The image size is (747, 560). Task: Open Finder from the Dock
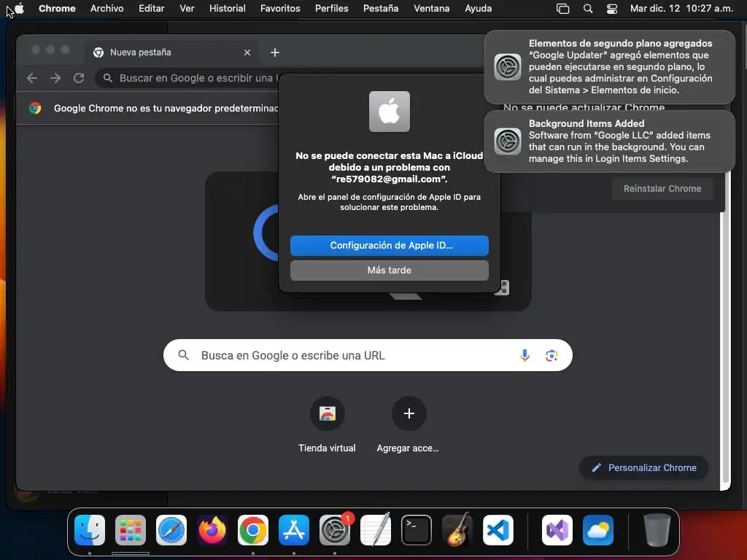[90, 530]
